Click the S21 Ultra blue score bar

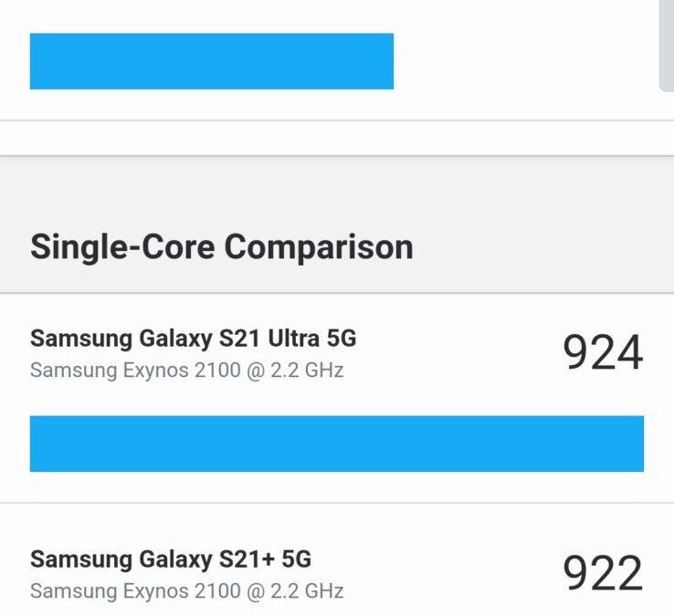point(336,444)
